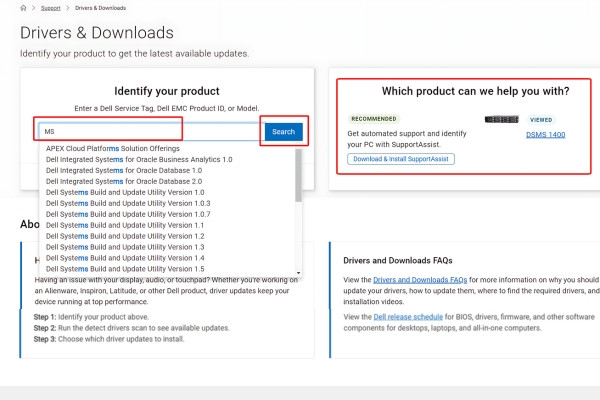Choose Dell Integrated Systems for Oracle Business Analytics 1.0
The height and width of the screenshot is (400, 600).
tap(139, 160)
